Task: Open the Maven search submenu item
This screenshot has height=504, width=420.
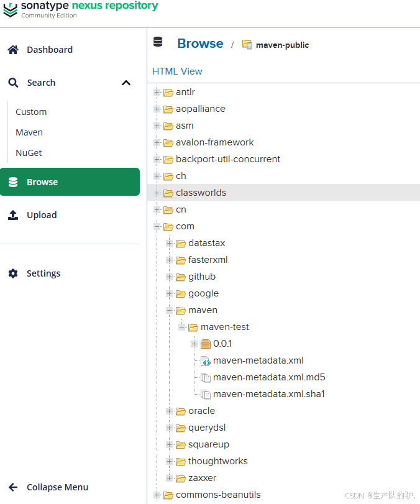Action: click(29, 132)
